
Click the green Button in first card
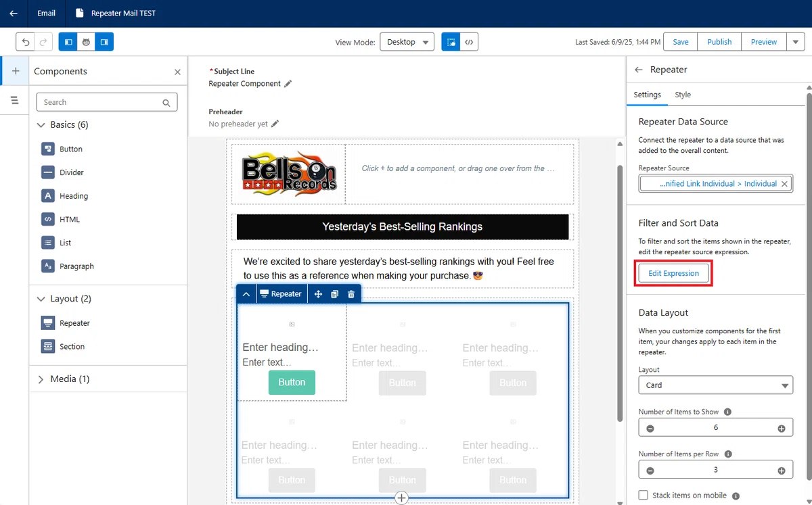coord(292,382)
